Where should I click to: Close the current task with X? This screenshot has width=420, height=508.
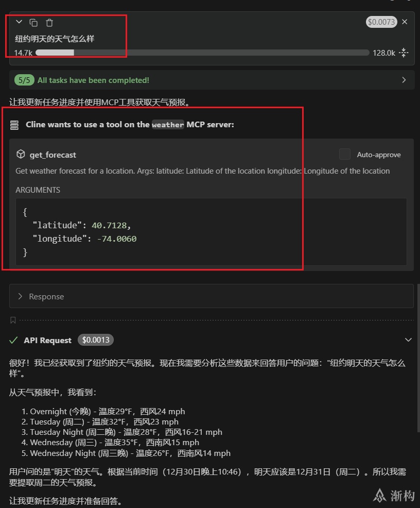click(x=405, y=22)
